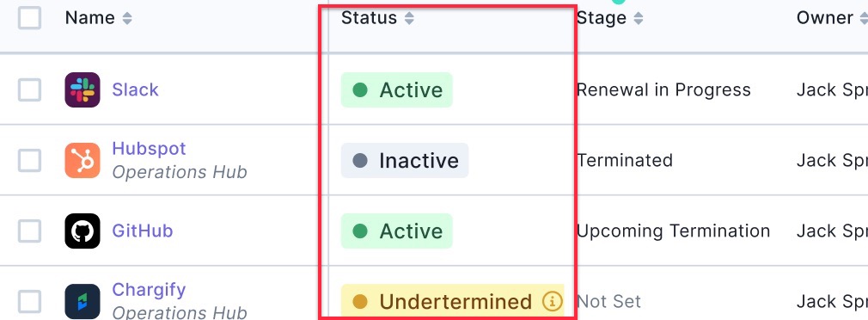The width and height of the screenshot is (868, 320).
Task: Click the Chargify app logo icon
Action: (x=83, y=302)
